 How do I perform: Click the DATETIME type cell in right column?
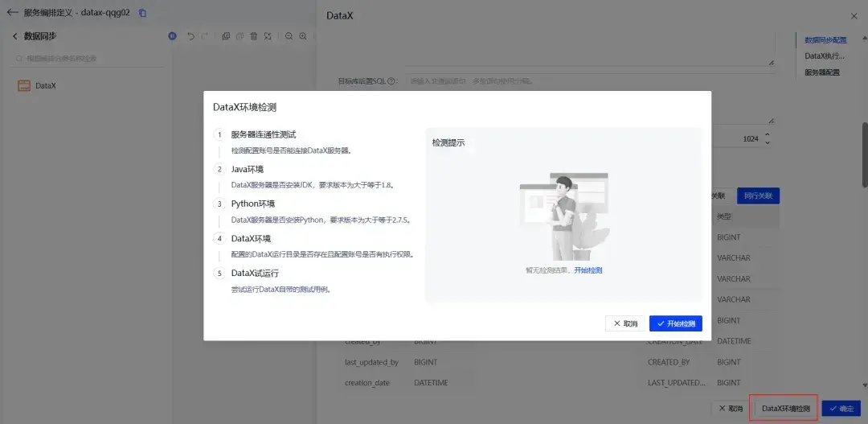[734, 341]
